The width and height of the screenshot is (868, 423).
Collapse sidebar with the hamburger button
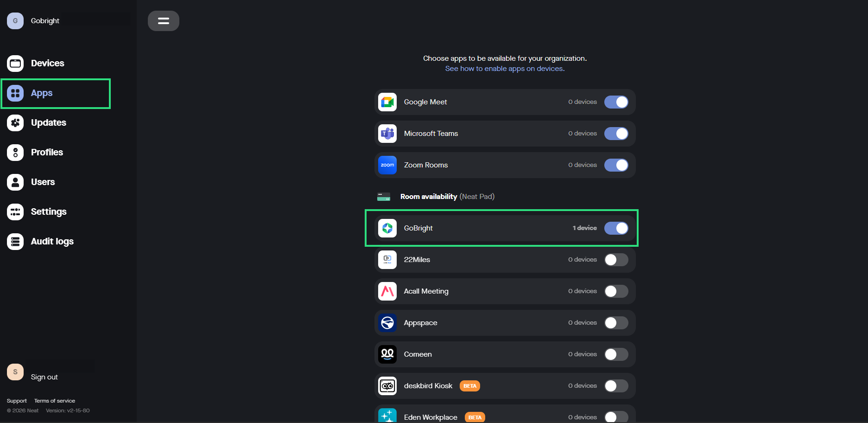click(164, 21)
